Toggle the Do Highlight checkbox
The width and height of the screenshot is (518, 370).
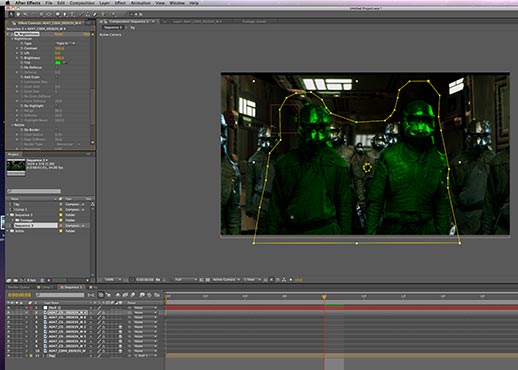pyautogui.click(x=57, y=105)
